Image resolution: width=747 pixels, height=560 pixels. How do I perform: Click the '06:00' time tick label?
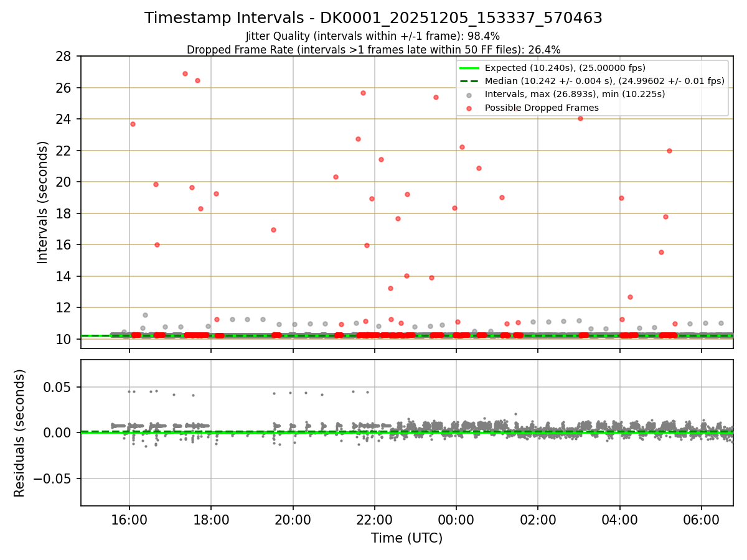click(702, 520)
